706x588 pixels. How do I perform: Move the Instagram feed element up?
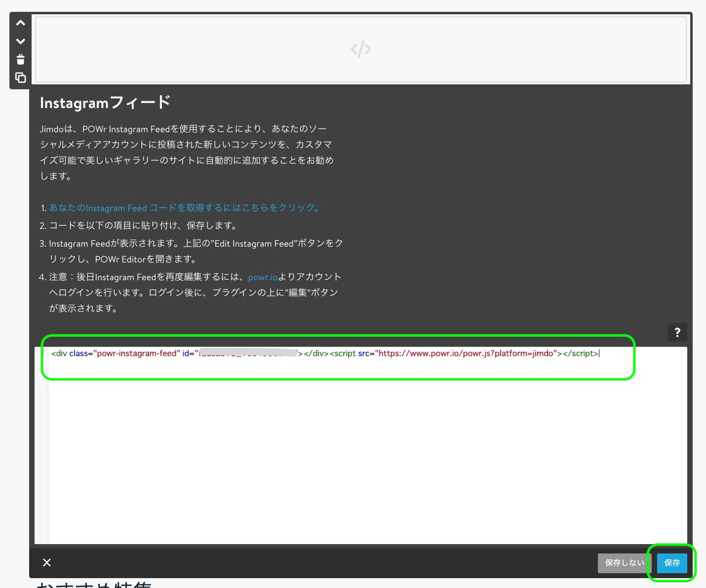[x=20, y=23]
